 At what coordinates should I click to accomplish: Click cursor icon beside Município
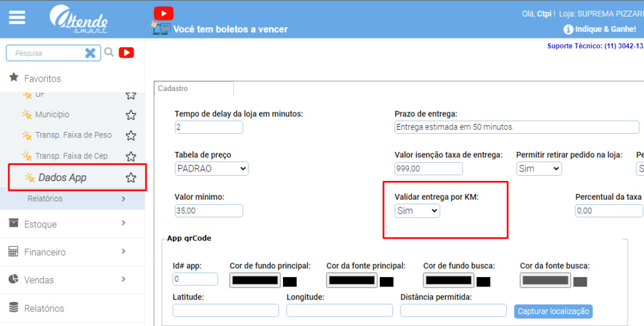click(x=26, y=114)
